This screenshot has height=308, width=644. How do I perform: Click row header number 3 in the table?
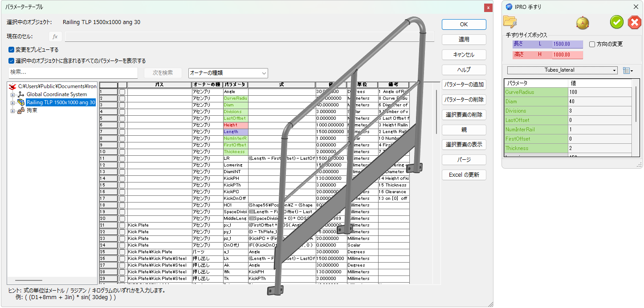pos(108,105)
